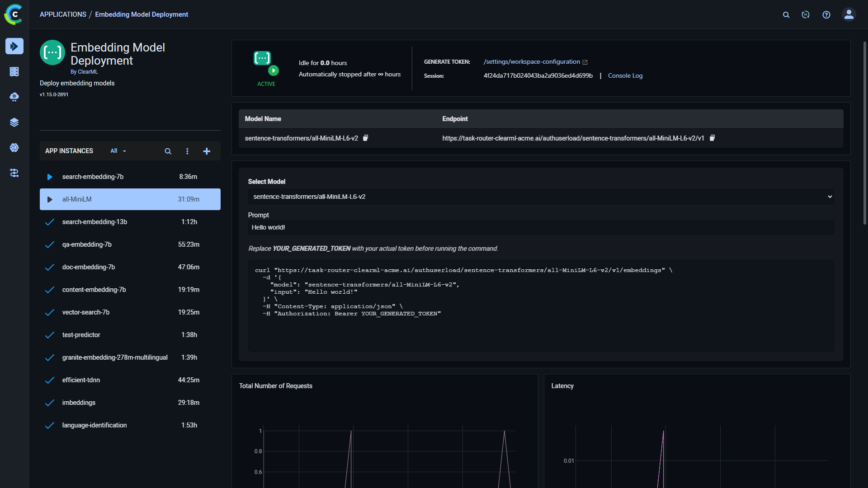This screenshot has height=488, width=868.
Task: Navigate to APPLICATIONS breadcrumb
Action: [63, 14]
